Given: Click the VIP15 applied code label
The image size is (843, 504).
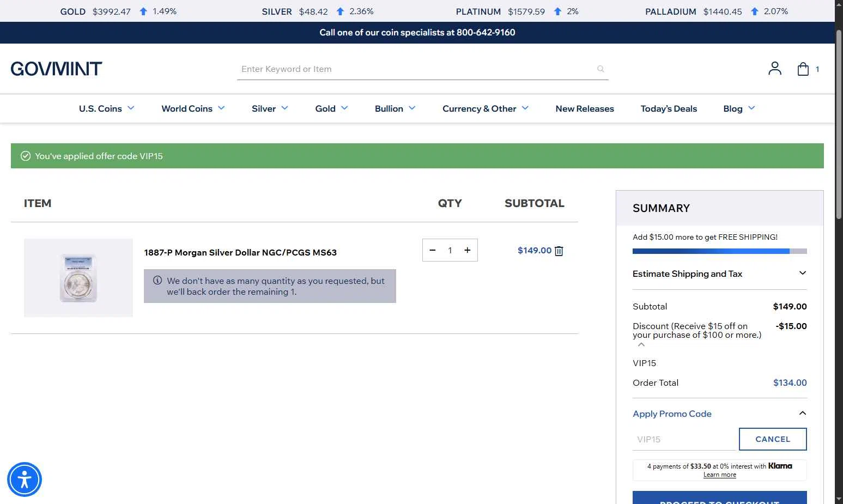Looking at the screenshot, I should coord(644,363).
